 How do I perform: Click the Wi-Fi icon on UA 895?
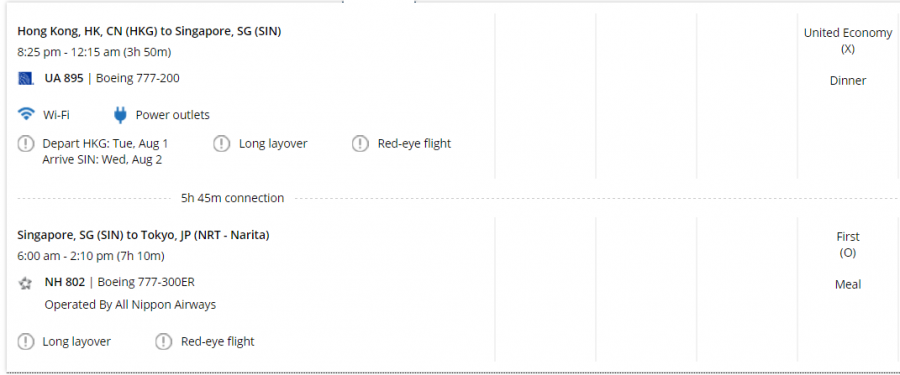click(x=26, y=114)
